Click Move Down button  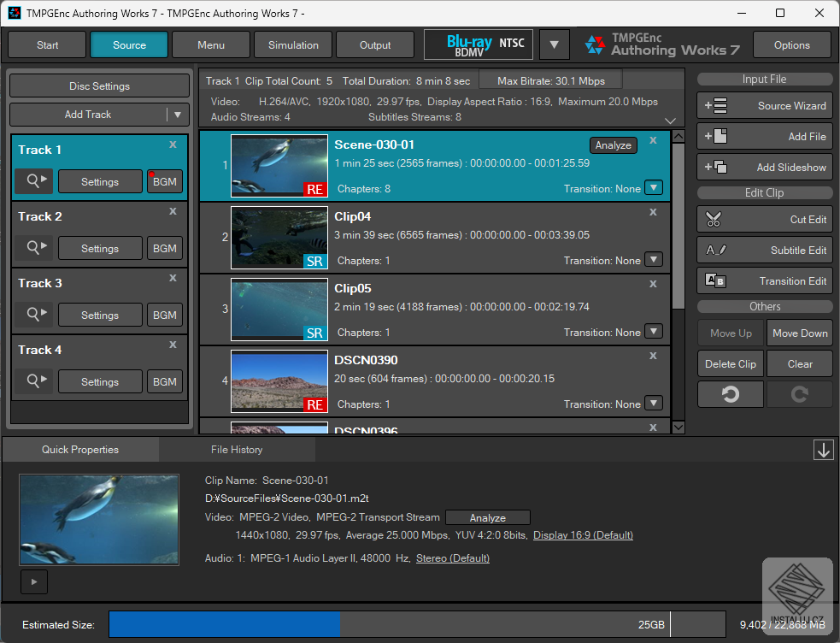pos(799,333)
